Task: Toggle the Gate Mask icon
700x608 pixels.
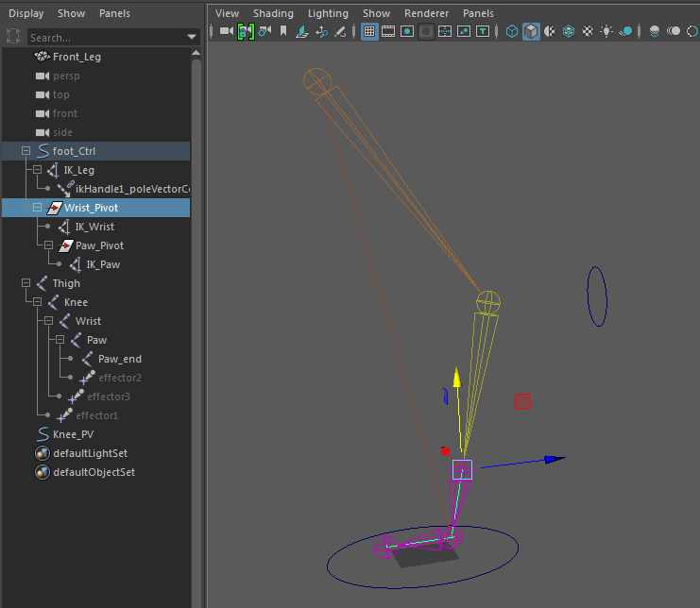Action: (x=426, y=31)
